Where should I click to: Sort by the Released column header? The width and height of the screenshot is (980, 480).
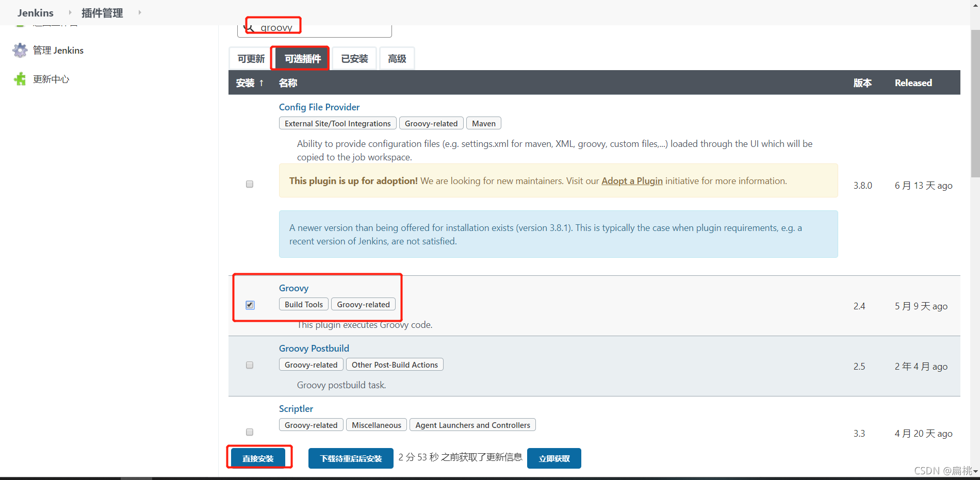coord(913,83)
